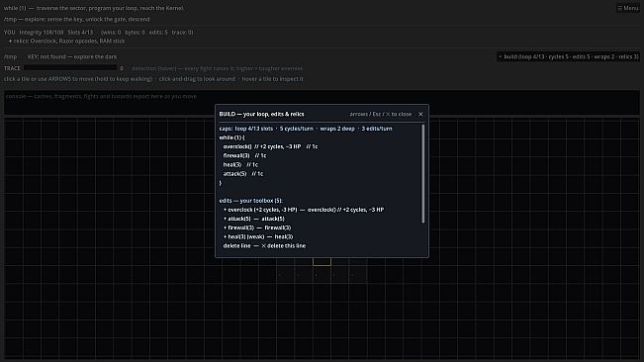Add firewall(3) edit from the toolbox
644x362 pixels.
(257, 227)
